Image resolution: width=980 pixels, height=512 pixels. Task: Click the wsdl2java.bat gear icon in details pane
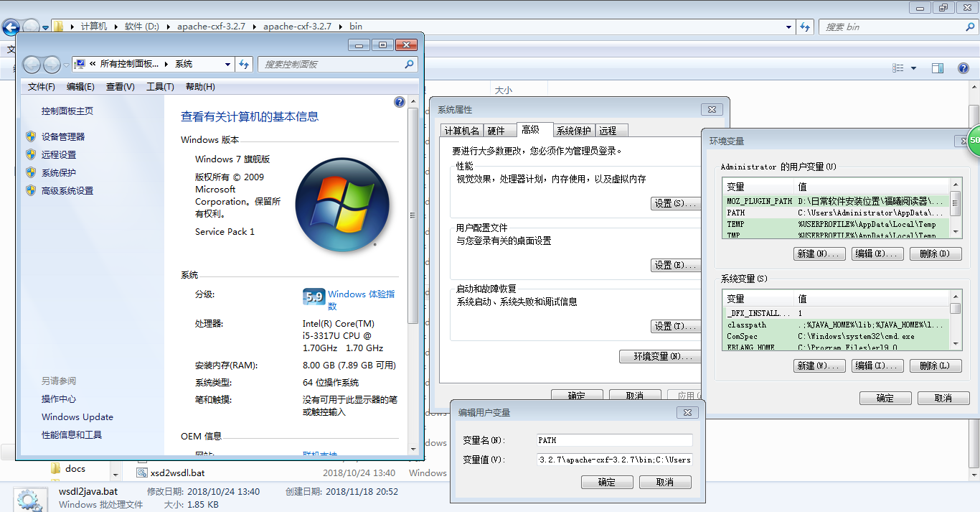tap(29, 499)
